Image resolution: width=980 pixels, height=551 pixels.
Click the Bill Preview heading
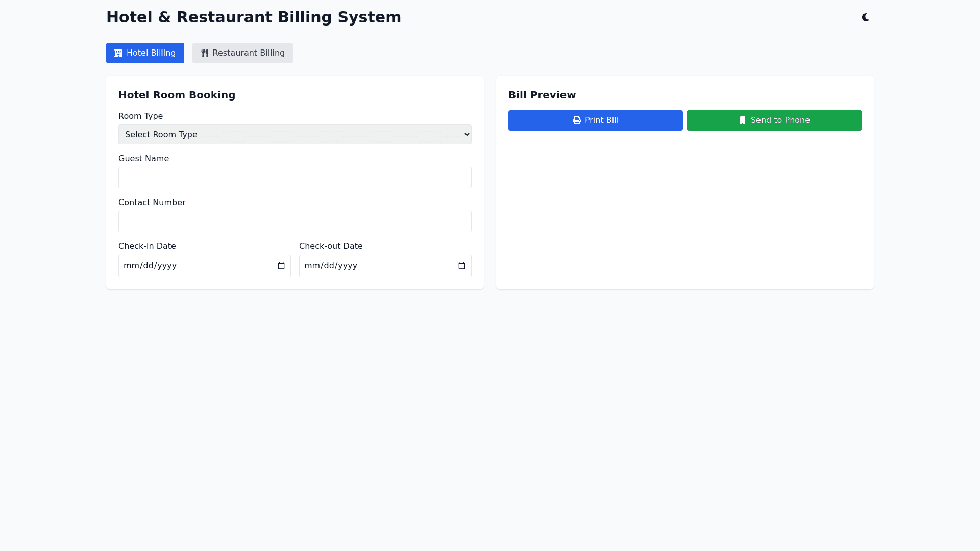542,95
